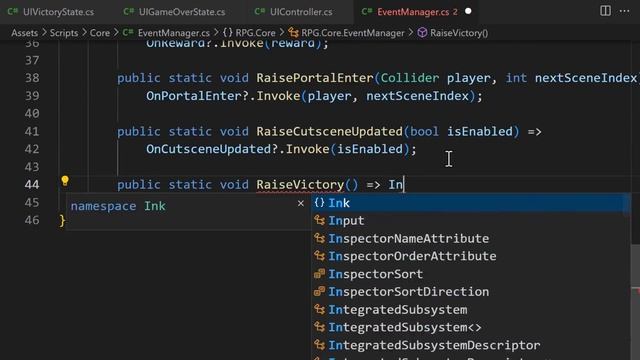Click the namespace icon beside Ink
The height and width of the screenshot is (360, 640).
[319, 202]
